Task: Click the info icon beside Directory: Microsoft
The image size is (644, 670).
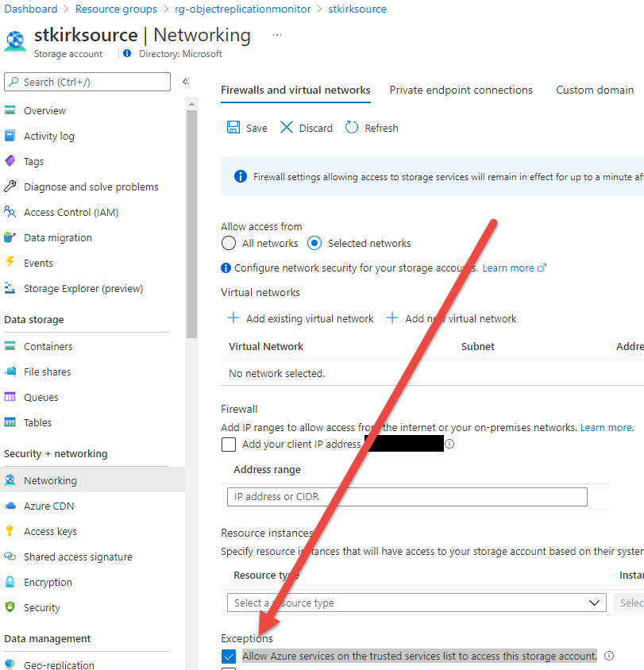Action: tap(127, 53)
